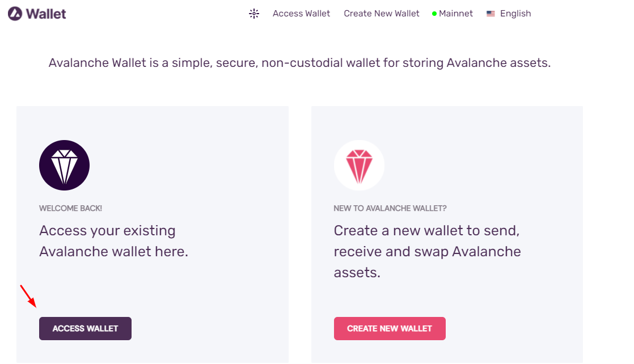Viewport: 634px width, 364px height.
Task: Click the "Wallet" brand name text
Action: (x=46, y=14)
